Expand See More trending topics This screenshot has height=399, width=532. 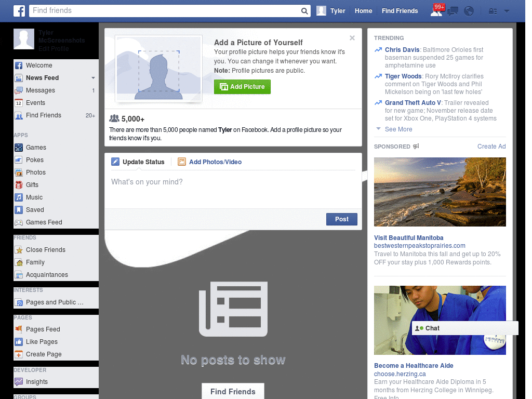(x=398, y=129)
